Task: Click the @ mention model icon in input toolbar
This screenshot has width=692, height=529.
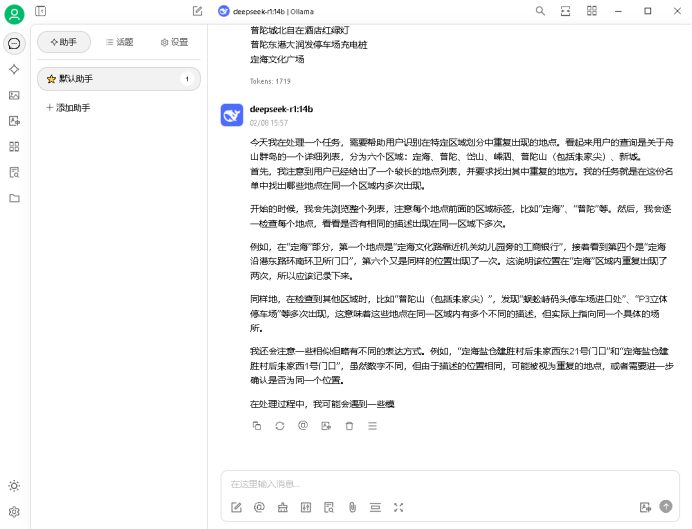Action: pos(260,507)
